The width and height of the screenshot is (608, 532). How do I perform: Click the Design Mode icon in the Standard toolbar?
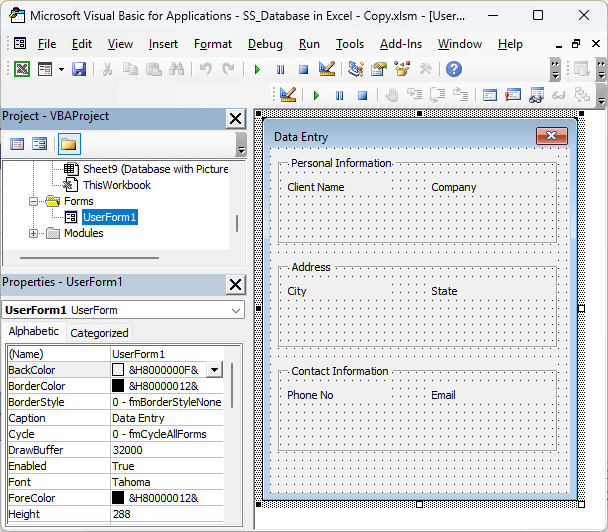coord(326,69)
